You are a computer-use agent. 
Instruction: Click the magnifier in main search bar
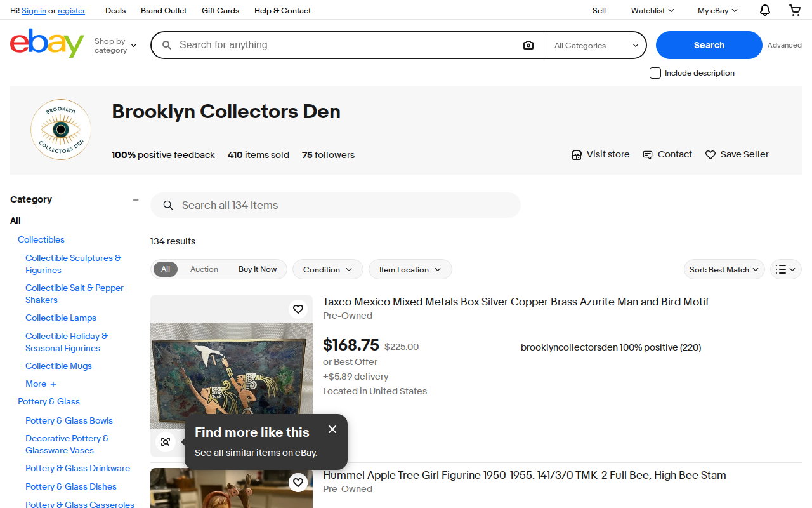(x=167, y=45)
